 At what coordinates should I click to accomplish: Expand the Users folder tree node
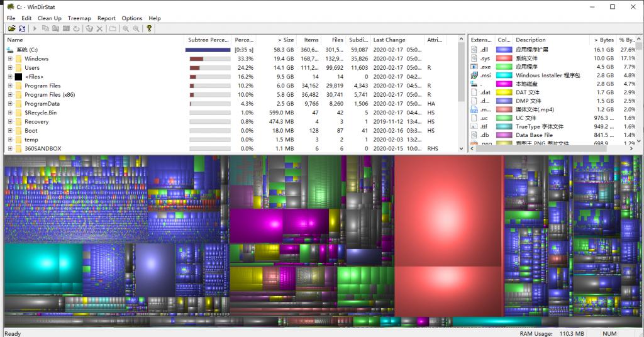pos(10,68)
